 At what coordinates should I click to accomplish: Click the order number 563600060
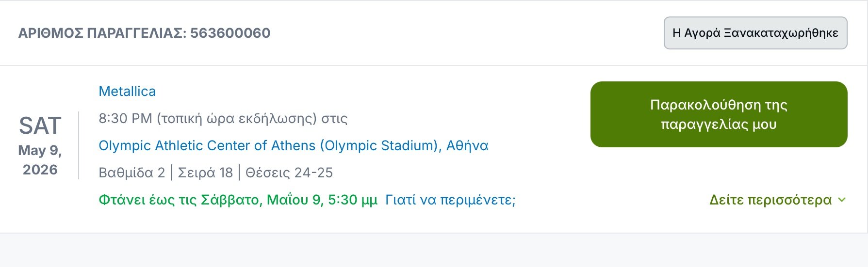pos(230,33)
